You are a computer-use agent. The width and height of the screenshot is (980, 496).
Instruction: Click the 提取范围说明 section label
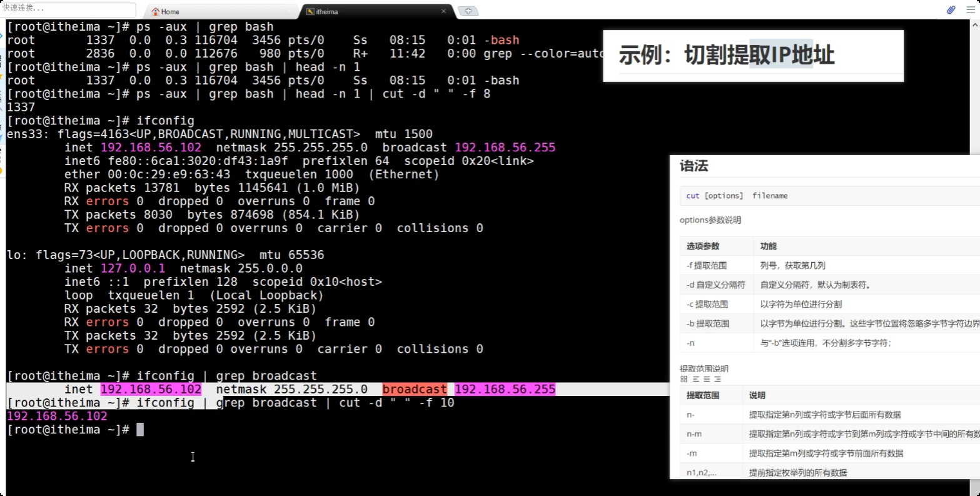[x=704, y=368]
